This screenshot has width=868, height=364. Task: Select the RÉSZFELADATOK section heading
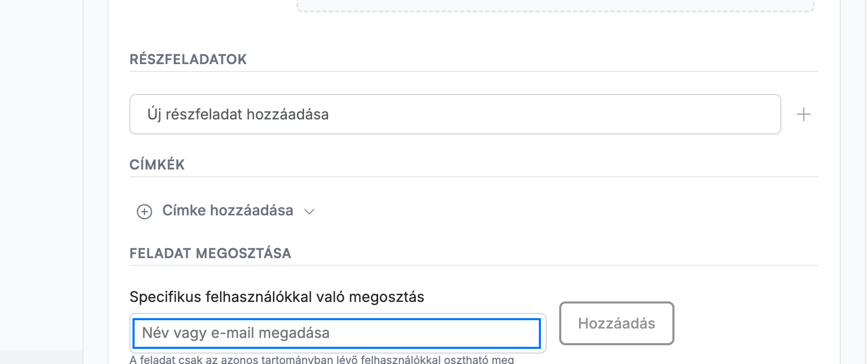pos(188,59)
